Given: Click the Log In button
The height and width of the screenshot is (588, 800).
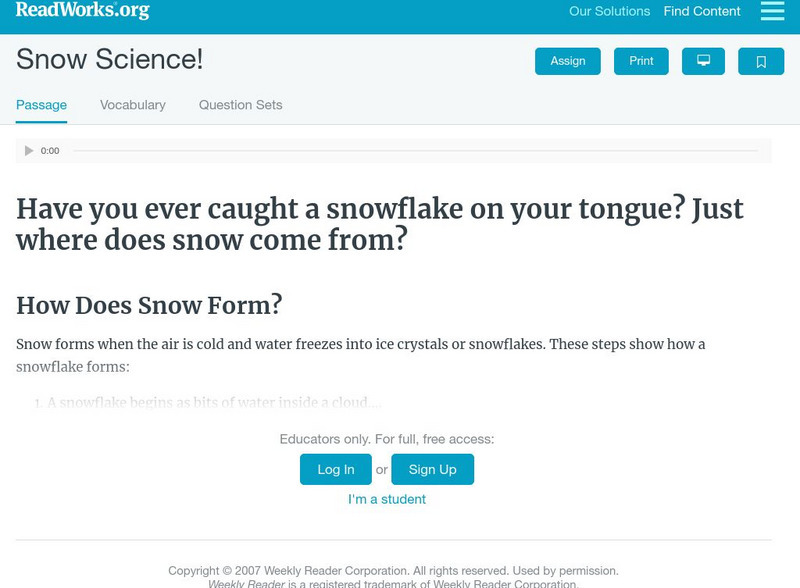Looking at the screenshot, I should click(336, 469).
